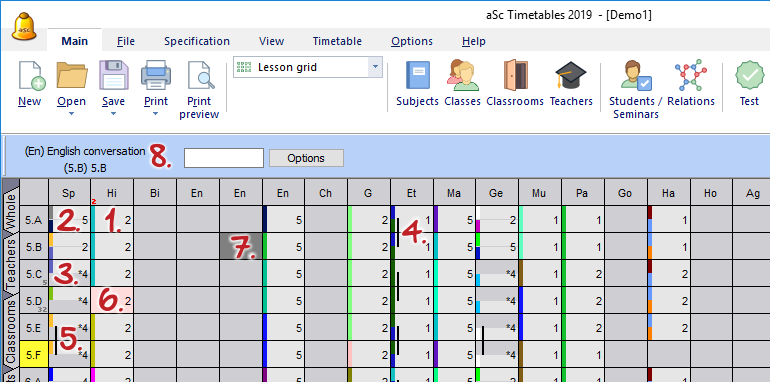Expand the Save button arrow

pos(113,114)
